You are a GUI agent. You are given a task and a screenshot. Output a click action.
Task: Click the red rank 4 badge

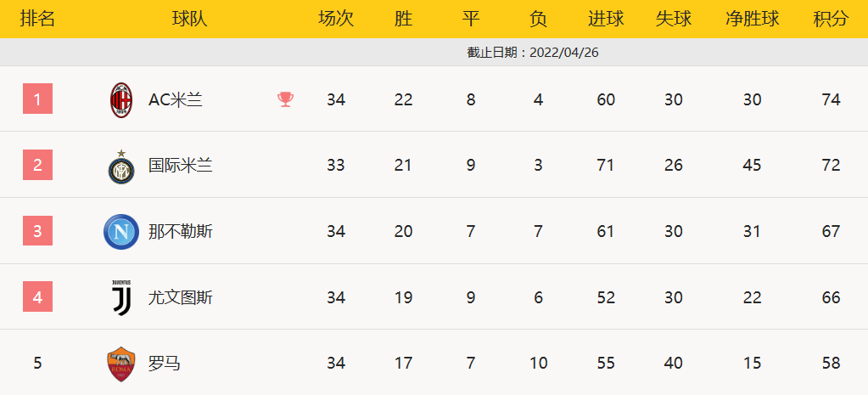pyautogui.click(x=37, y=297)
